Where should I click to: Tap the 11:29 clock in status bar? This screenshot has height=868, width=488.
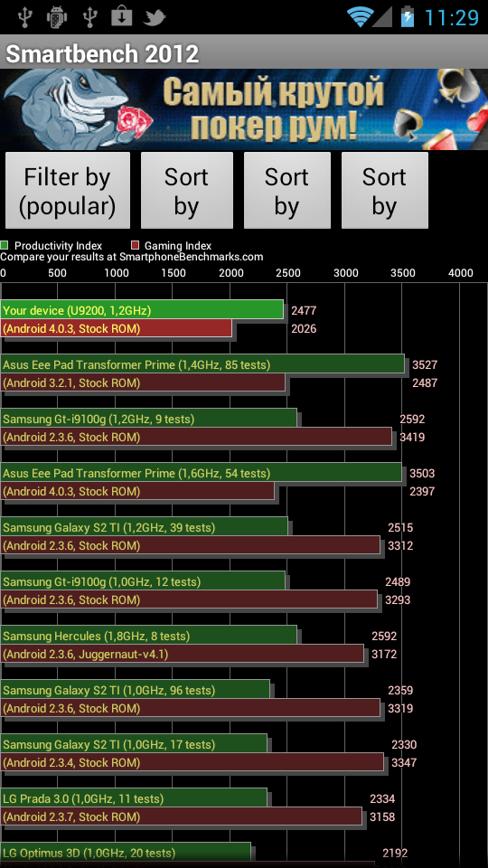451,18
